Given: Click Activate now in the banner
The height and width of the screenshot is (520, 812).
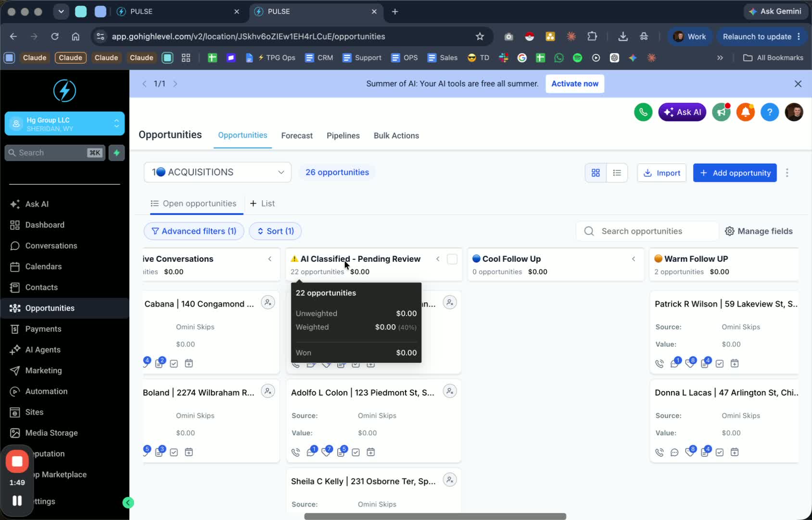Looking at the screenshot, I should (575, 84).
